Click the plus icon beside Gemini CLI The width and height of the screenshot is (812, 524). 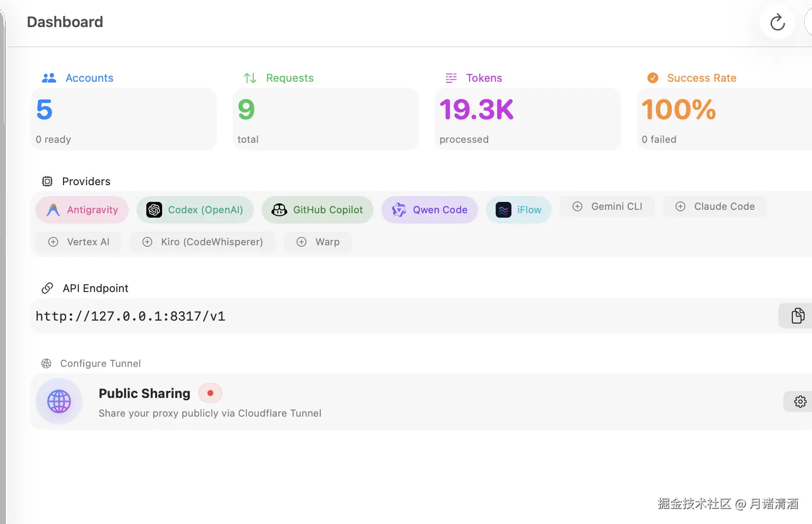coord(577,206)
